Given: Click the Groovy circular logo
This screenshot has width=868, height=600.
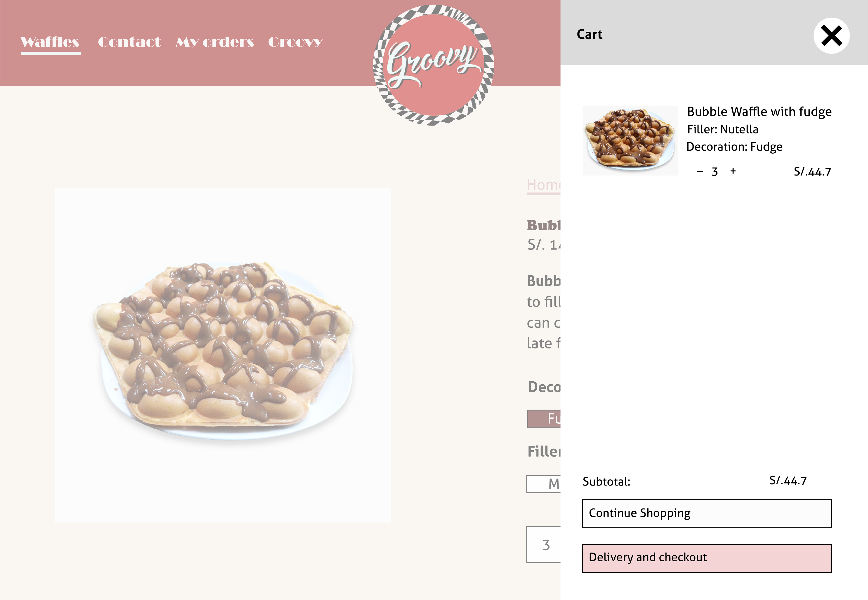Looking at the screenshot, I should 434,65.
